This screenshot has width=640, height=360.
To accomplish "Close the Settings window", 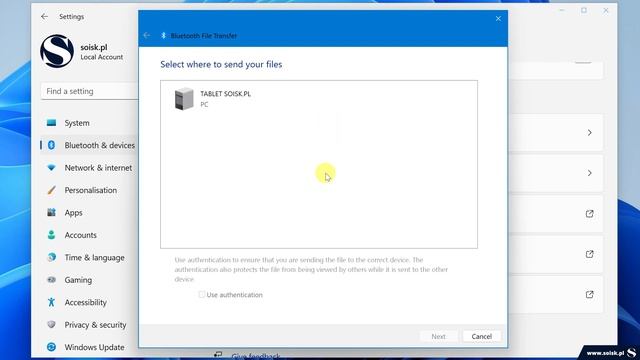I will point(606,10).
